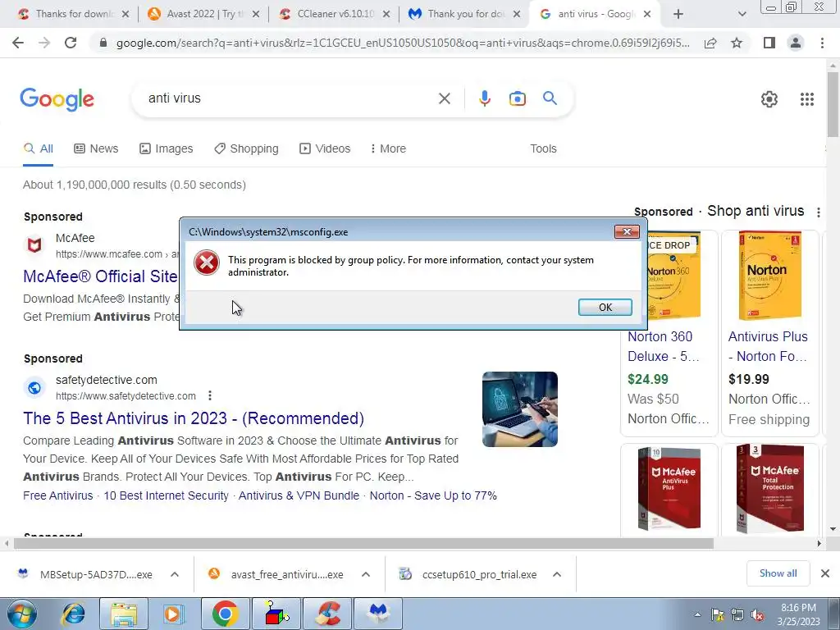Close the downloads bar
This screenshot has width=840, height=630.
(825, 573)
